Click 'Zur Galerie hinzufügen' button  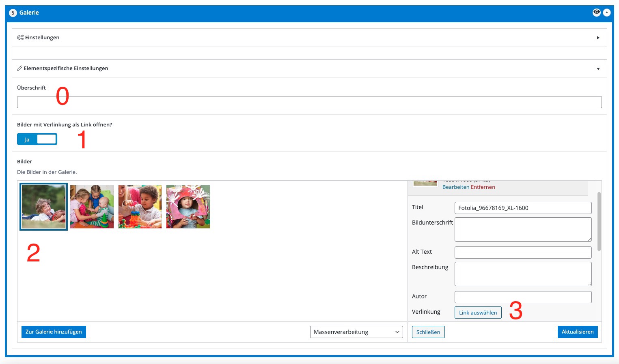tap(54, 332)
